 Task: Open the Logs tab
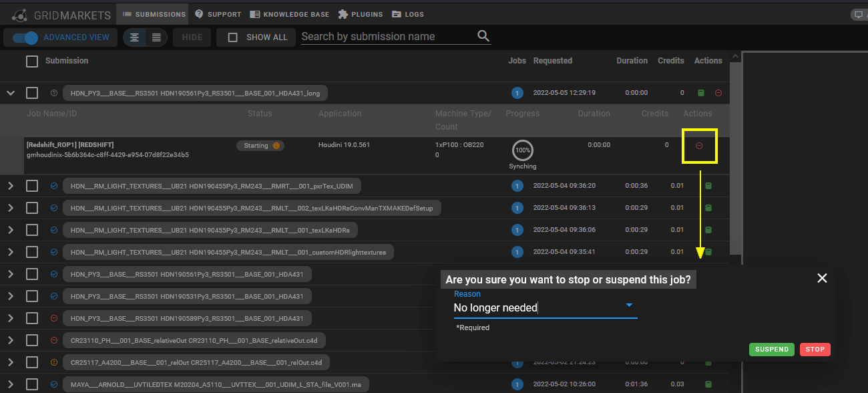408,14
